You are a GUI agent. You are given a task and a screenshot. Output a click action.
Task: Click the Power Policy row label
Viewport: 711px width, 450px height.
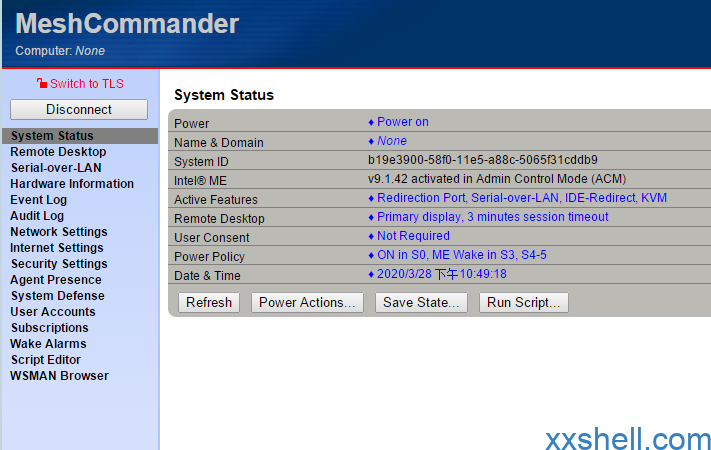(209, 257)
